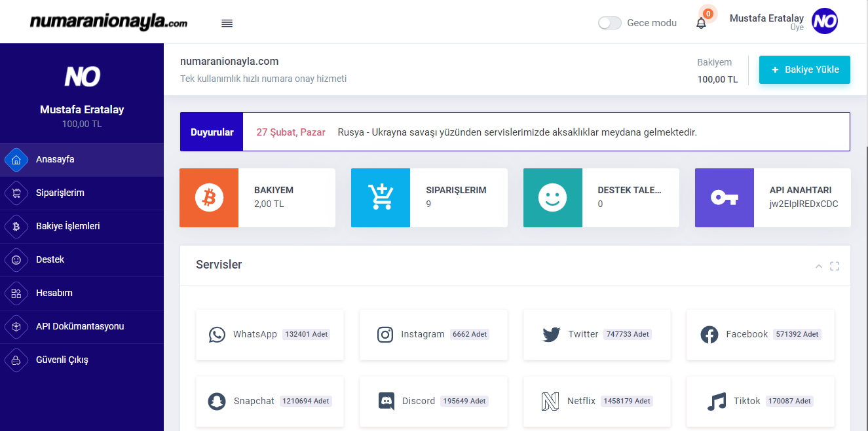Image resolution: width=868 pixels, height=431 pixels.
Task: Click the teal smiley Destek Talepleri icon
Action: coord(552,198)
